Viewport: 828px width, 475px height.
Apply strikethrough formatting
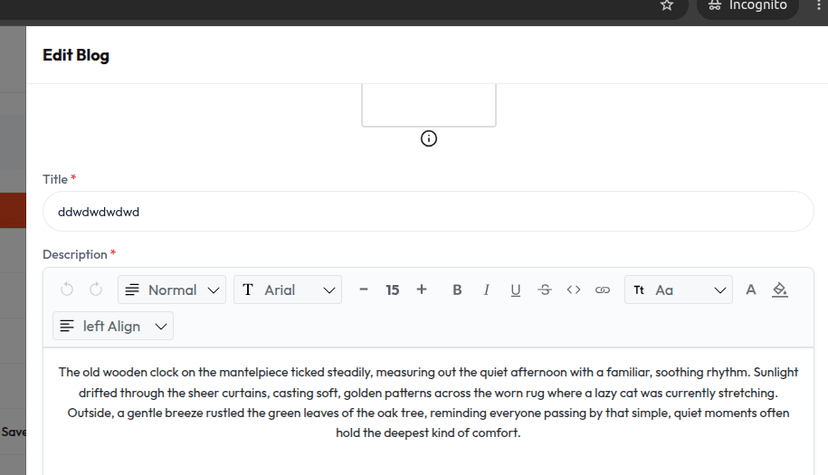[544, 290]
